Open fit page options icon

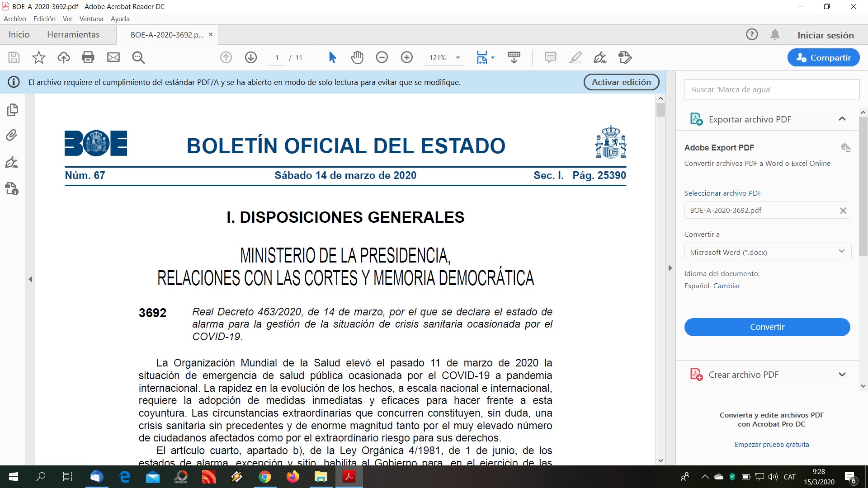[482, 57]
